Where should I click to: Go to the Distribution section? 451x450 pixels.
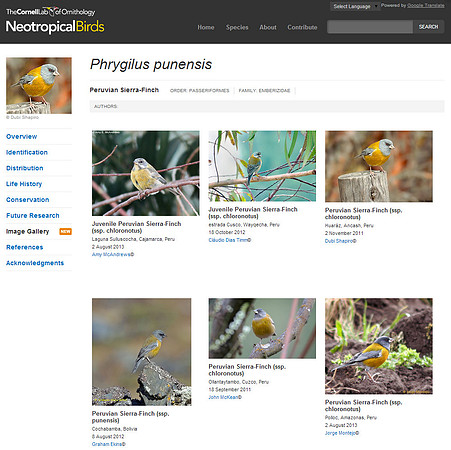tap(25, 168)
